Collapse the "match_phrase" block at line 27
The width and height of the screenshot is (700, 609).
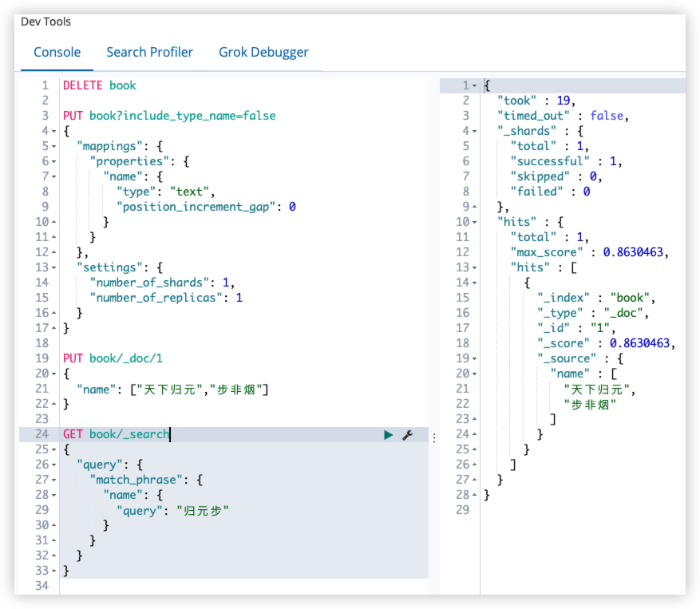pos(54,480)
